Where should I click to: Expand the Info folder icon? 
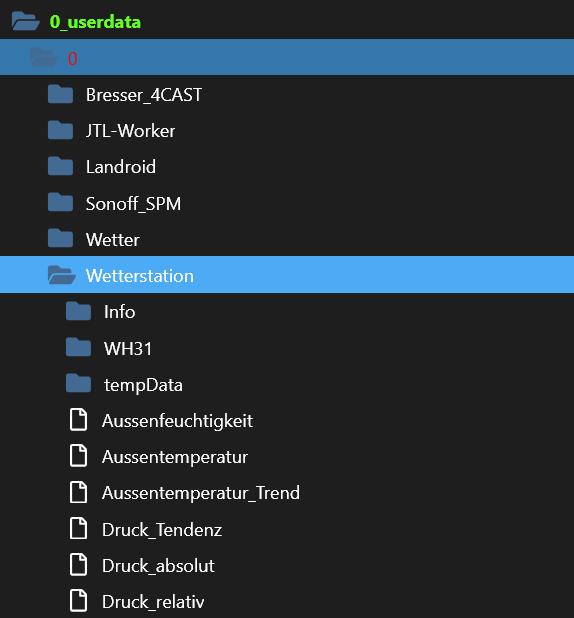pos(78,311)
